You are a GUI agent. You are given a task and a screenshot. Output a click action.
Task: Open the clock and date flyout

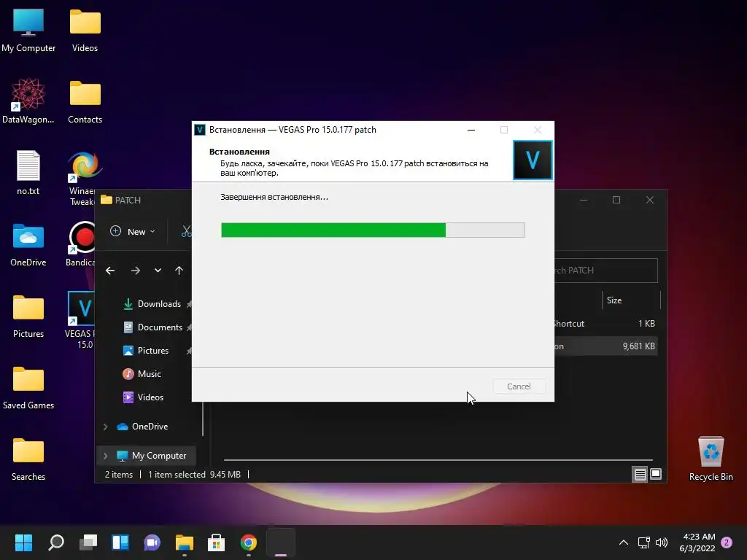[x=697, y=542]
